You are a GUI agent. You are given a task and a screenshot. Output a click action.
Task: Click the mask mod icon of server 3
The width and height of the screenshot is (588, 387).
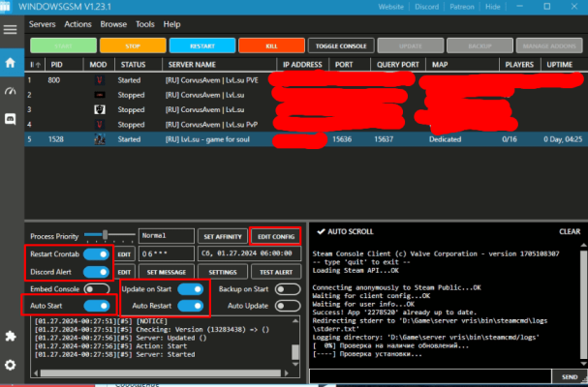point(100,109)
